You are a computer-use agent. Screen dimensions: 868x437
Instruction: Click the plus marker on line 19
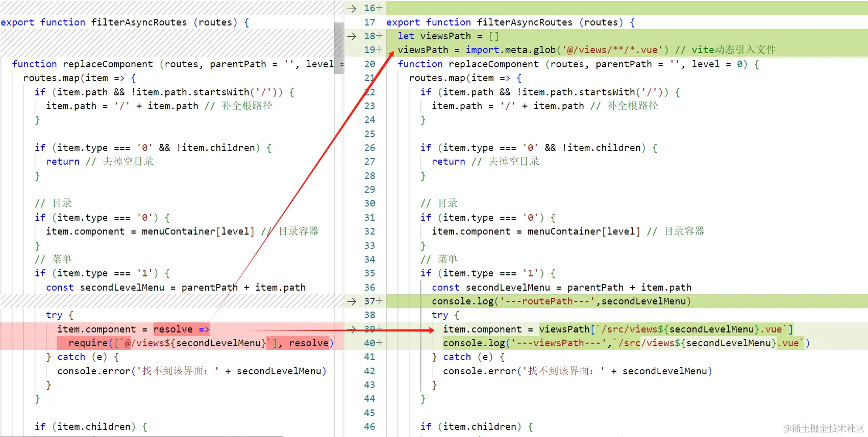(x=379, y=50)
